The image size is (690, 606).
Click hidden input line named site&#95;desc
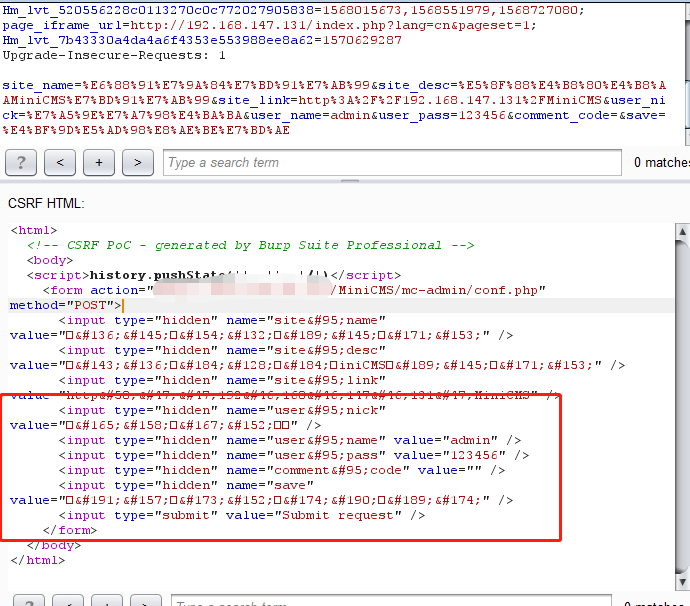[222, 350]
